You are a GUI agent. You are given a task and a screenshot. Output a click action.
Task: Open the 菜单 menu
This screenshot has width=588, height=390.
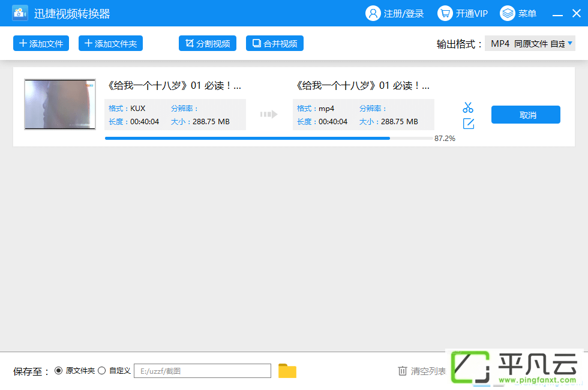tap(518, 13)
